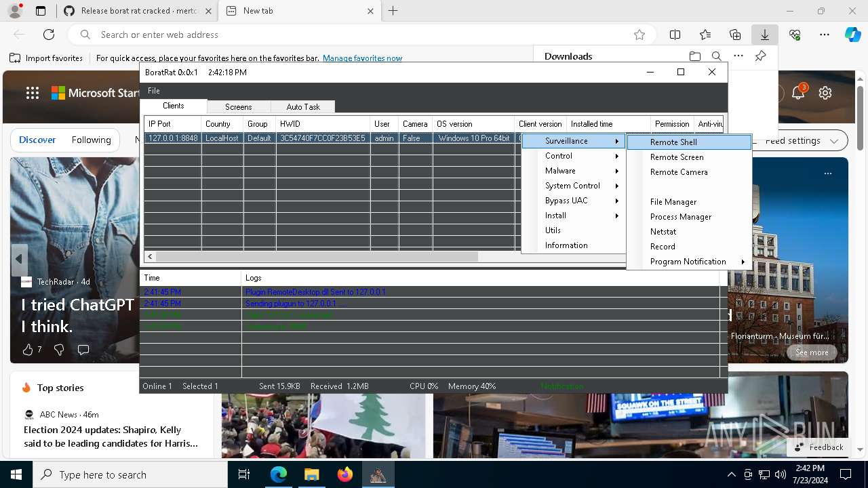Open split screen icon in Edge
Image resolution: width=868 pixels, height=488 pixels.
(675, 35)
